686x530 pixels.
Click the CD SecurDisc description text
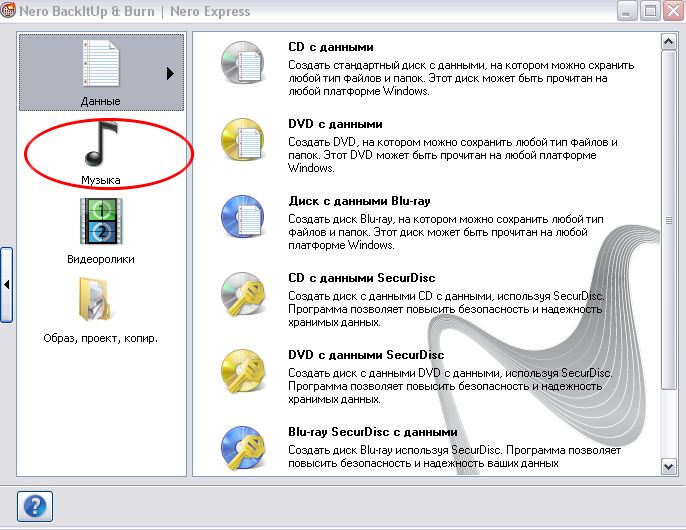point(446,309)
